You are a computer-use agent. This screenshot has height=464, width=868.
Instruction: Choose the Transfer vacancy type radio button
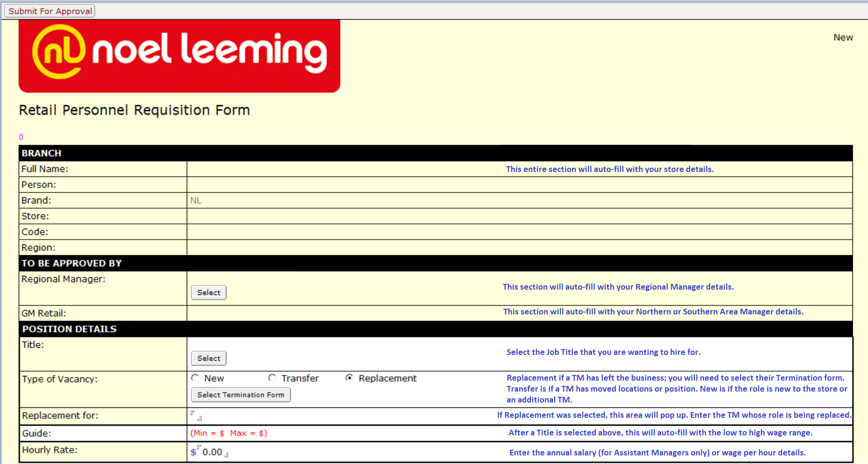pos(272,378)
